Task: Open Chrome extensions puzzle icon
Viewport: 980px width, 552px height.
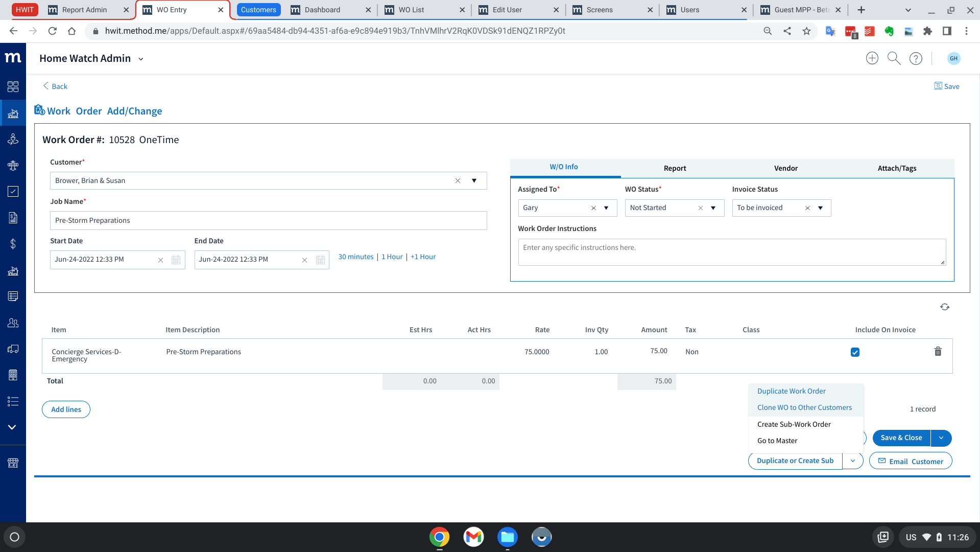Action: [927, 31]
